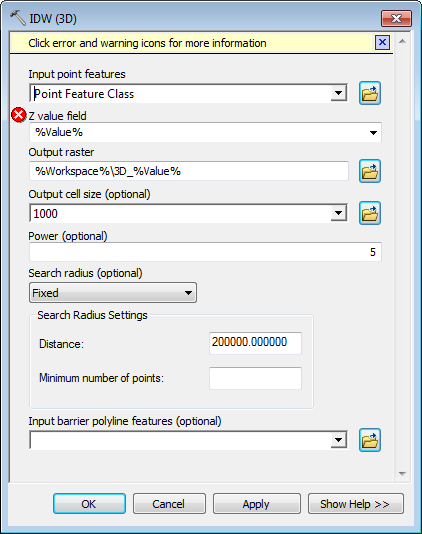Viewport: 422px width, 534px height.
Task: Confirm settings with the OK button
Action: coord(89,504)
